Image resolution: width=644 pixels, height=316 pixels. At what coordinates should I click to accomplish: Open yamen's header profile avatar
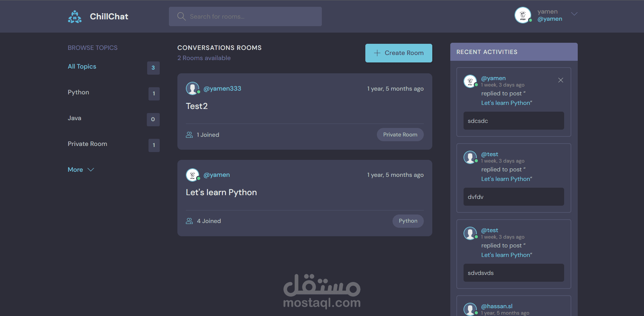(x=523, y=15)
